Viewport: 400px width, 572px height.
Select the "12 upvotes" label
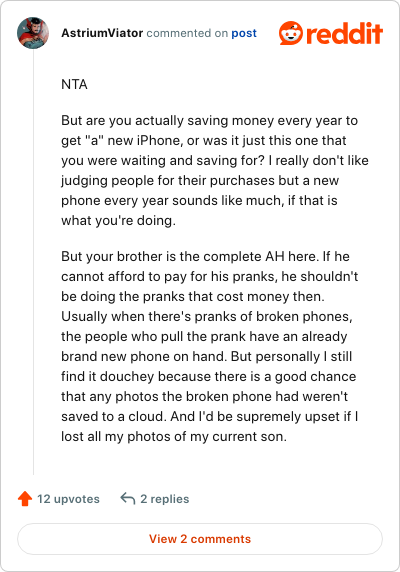pos(68,499)
